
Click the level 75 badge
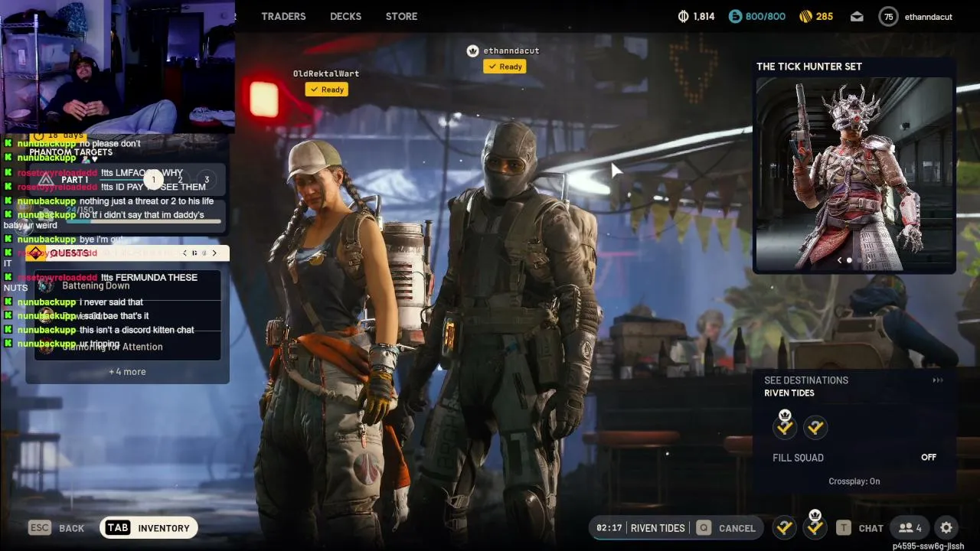(x=888, y=17)
